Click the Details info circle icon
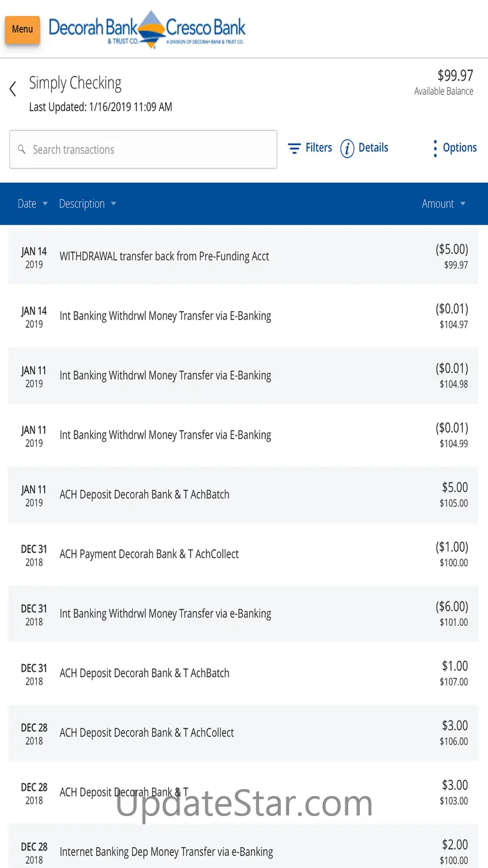 coord(347,148)
